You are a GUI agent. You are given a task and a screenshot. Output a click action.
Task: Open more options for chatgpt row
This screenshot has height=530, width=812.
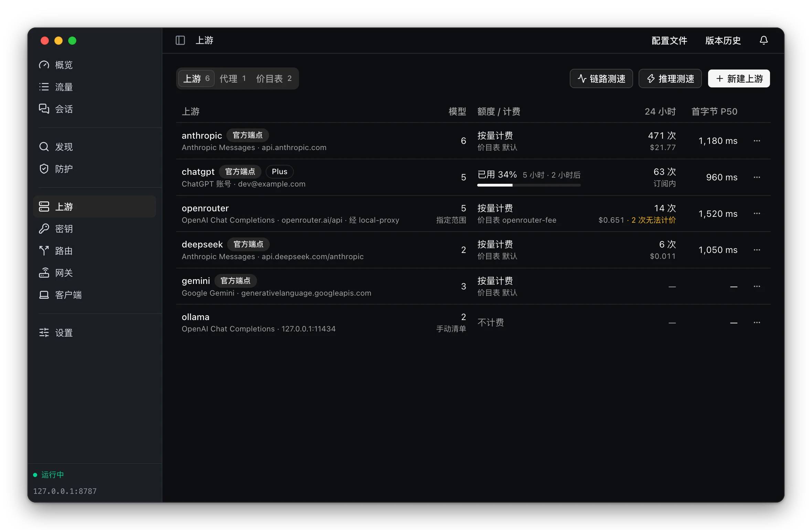click(x=757, y=177)
